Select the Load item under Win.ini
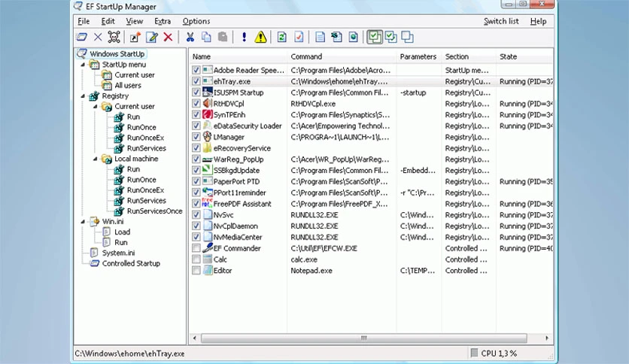This screenshot has height=364, width=629. tap(122, 232)
